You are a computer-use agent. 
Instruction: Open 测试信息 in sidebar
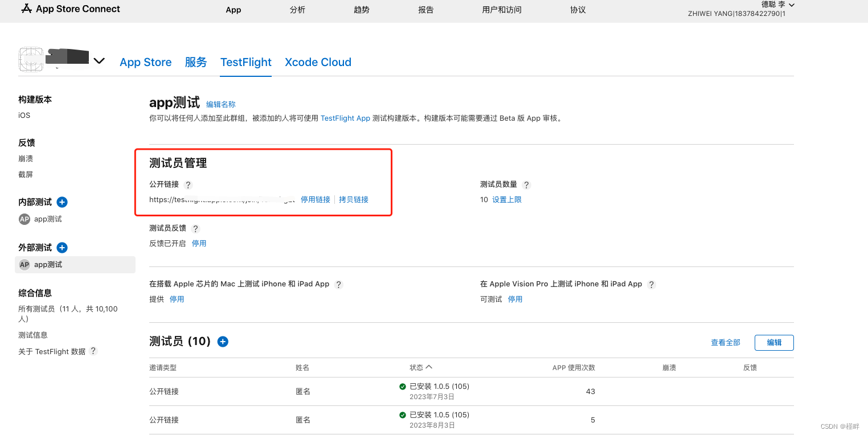[33, 335]
